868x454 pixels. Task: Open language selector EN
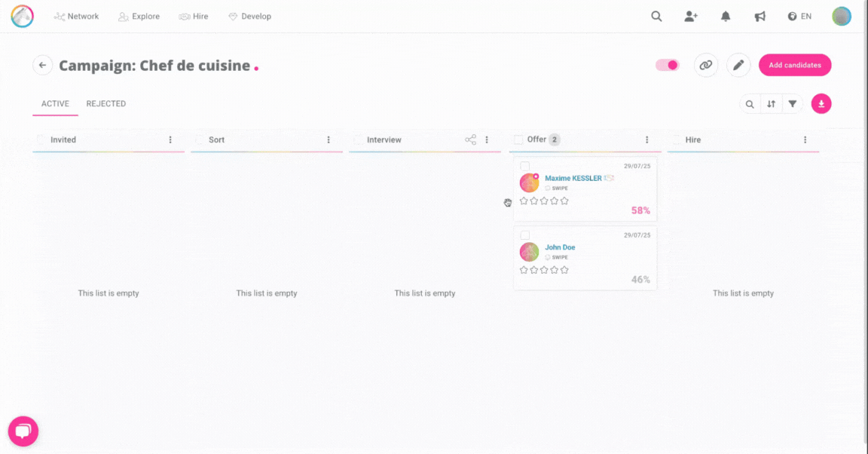pyautogui.click(x=799, y=17)
